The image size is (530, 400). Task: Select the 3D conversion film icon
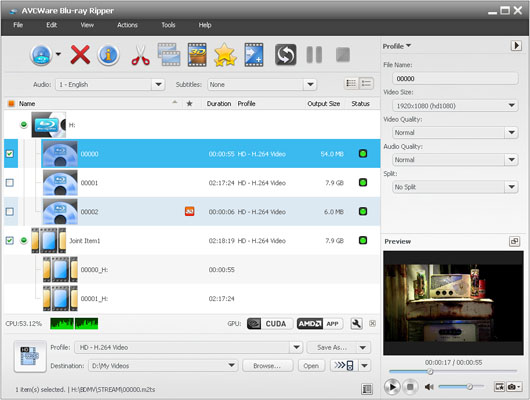tap(197, 55)
